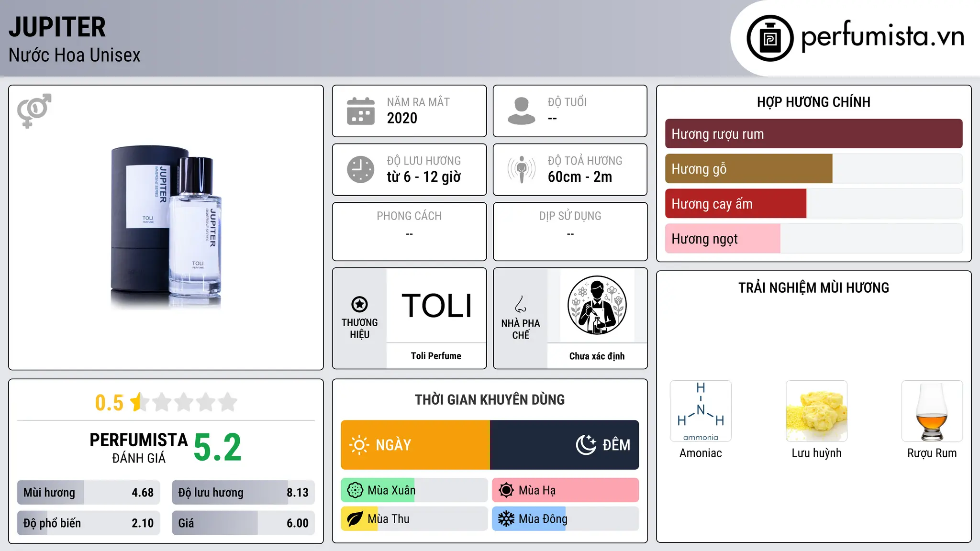Screen dimensions: 980x551
Task: Click the sillage value 60cm - 2m
Action: point(580,177)
